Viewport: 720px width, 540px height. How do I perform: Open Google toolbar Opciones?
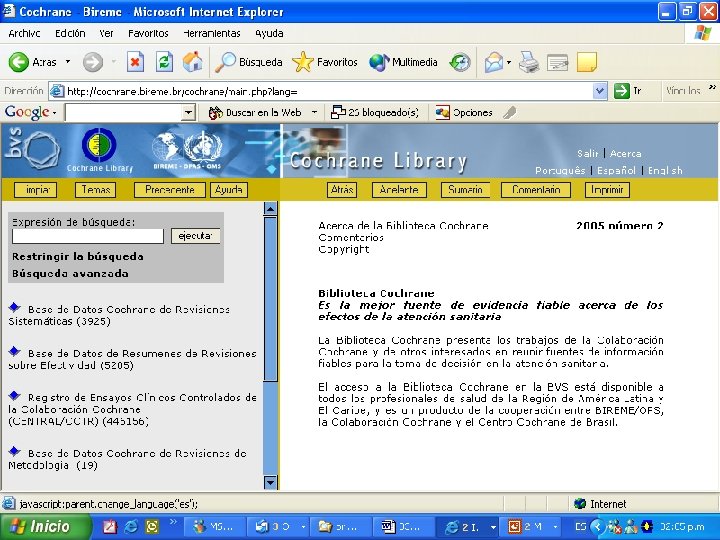[464, 112]
